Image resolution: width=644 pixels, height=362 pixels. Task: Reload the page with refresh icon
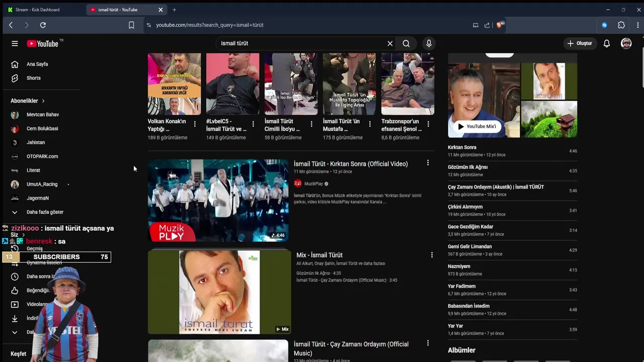(43, 25)
